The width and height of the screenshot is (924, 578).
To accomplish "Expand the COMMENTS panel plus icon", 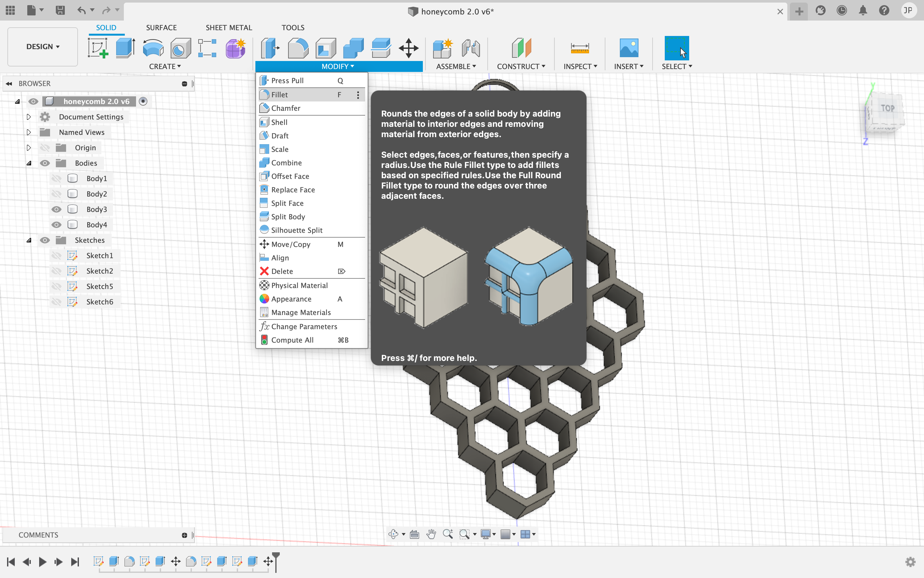I will [x=184, y=535].
